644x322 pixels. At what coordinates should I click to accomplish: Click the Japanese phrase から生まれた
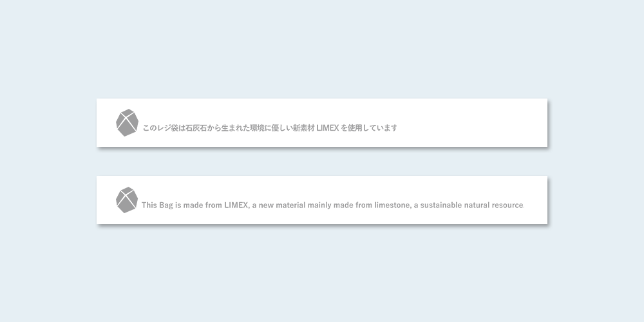click(229, 128)
